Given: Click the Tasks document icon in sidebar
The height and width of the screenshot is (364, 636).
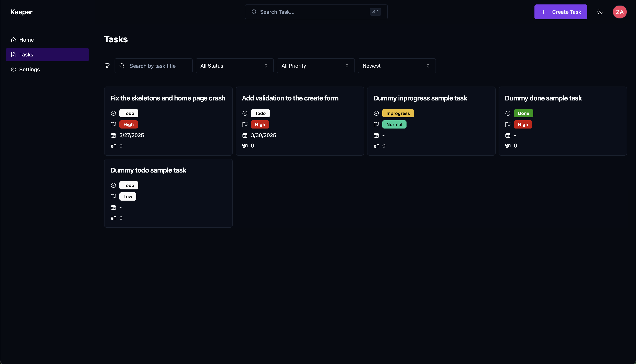Looking at the screenshot, I should [x=13, y=54].
